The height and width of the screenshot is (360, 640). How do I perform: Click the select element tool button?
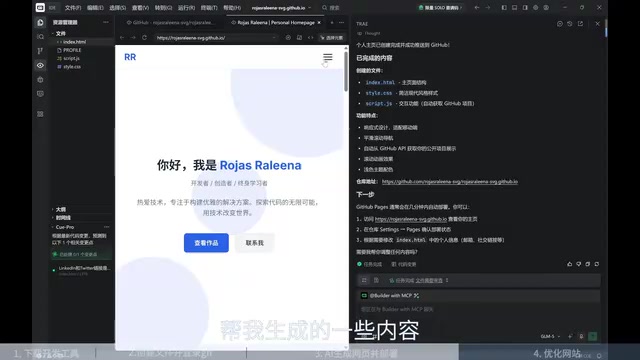click(x=331, y=38)
